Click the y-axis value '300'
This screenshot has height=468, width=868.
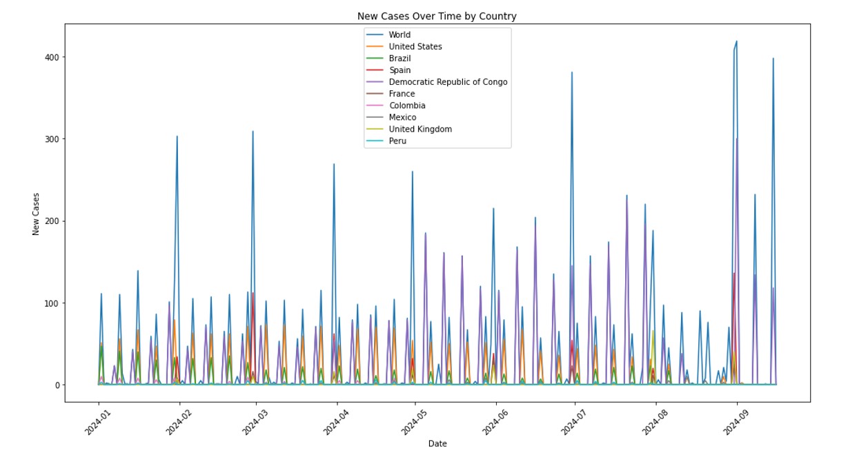coord(52,139)
